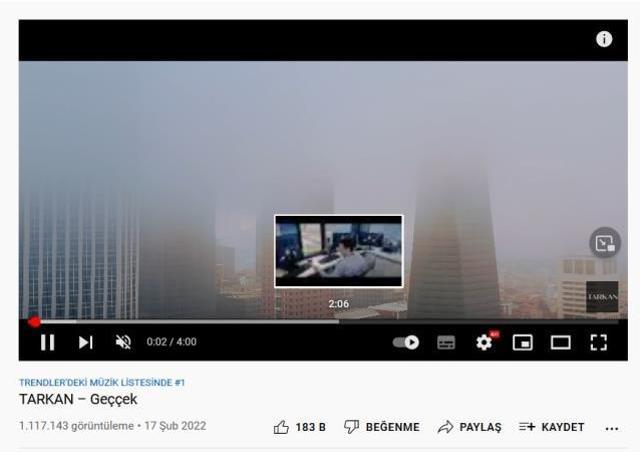The image size is (640, 452).
Task: Open the player settings gear
Action: coord(485,342)
